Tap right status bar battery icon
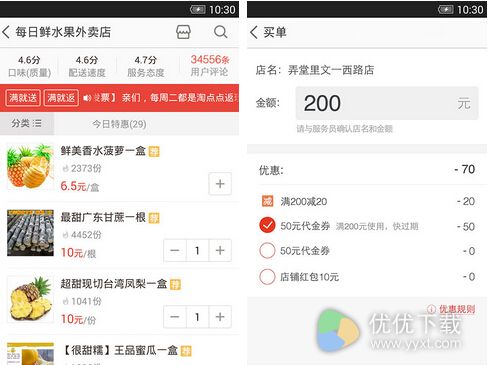 (446, 10)
